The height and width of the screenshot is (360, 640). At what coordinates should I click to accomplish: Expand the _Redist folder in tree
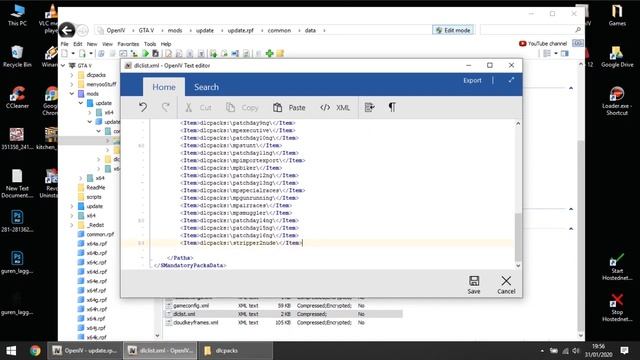(72, 225)
